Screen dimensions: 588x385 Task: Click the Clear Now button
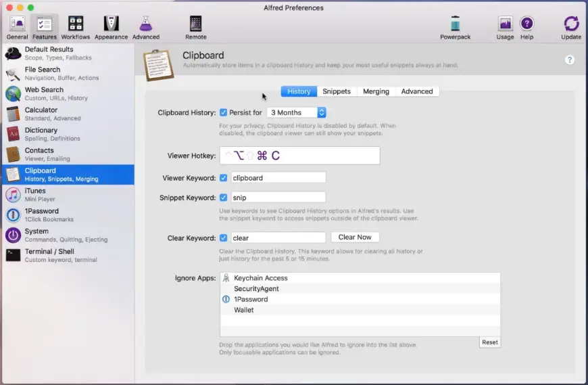coord(355,237)
